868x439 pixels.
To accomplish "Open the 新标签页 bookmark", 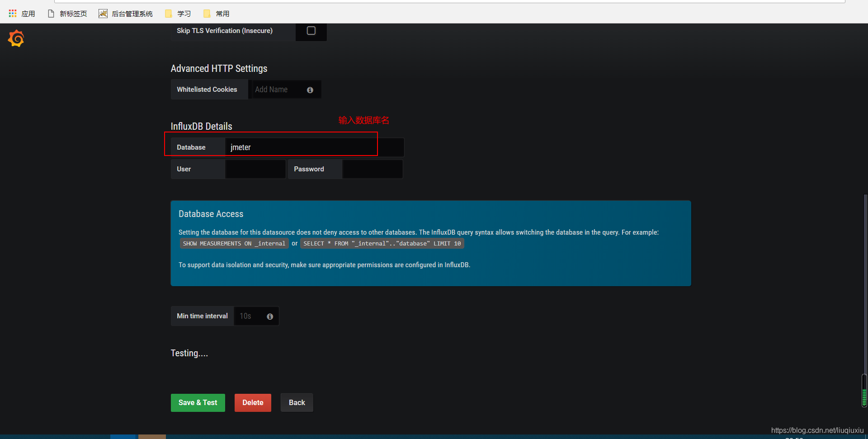I will click(x=67, y=14).
